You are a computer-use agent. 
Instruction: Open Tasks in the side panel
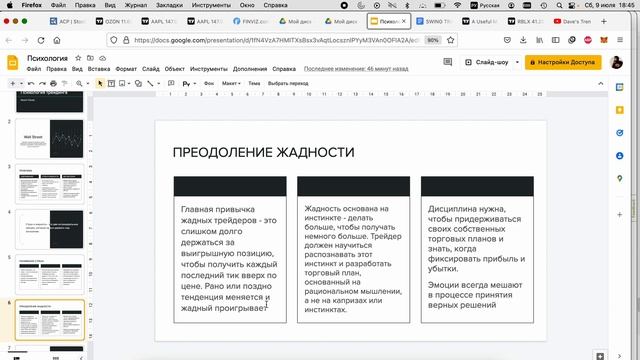pyautogui.click(x=620, y=133)
